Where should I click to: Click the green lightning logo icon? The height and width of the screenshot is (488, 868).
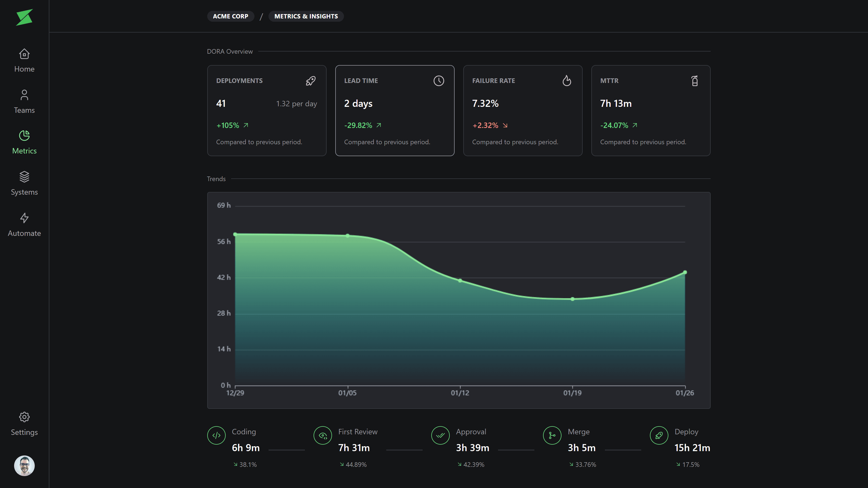[24, 17]
